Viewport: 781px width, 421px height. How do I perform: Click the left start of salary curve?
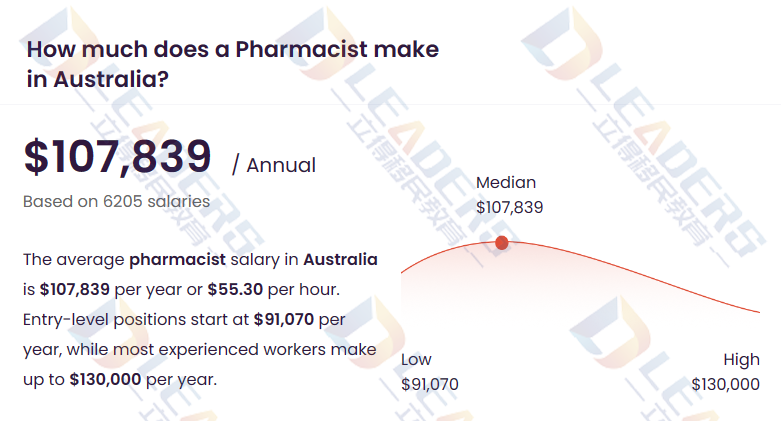(402, 272)
